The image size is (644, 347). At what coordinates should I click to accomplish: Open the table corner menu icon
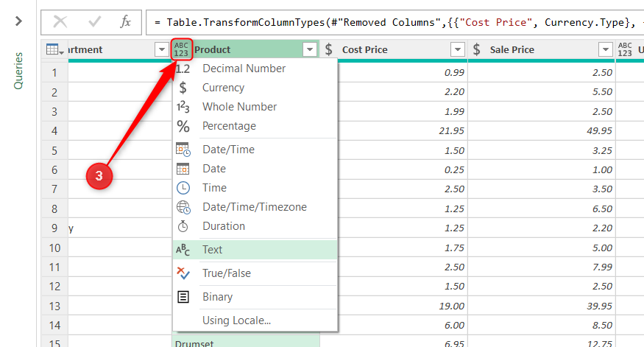tap(55, 50)
